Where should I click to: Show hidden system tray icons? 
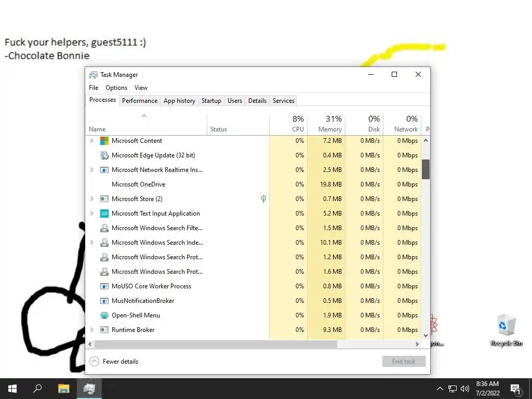pyautogui.click(x=440, y=389)
